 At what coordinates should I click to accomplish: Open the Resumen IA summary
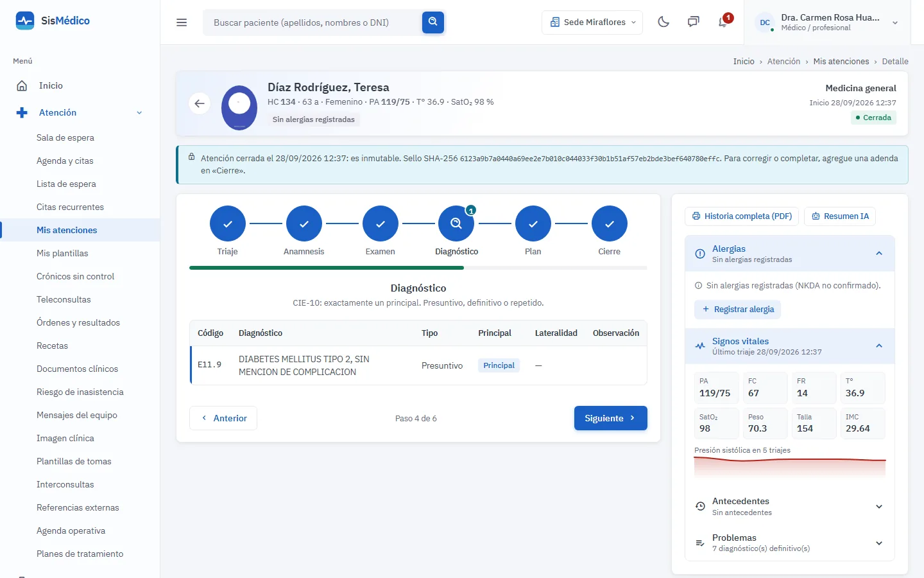click(840, 216)
